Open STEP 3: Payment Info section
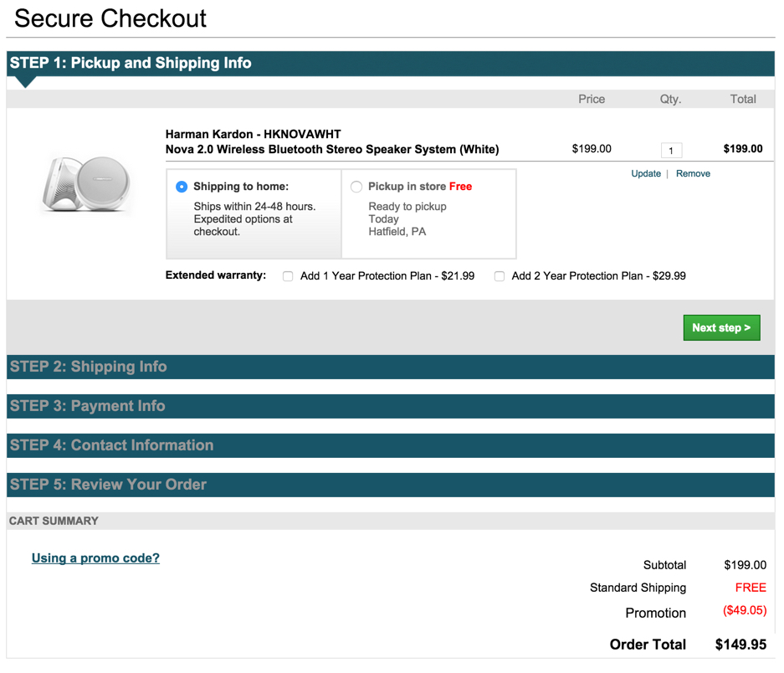 tap(391, 406)
